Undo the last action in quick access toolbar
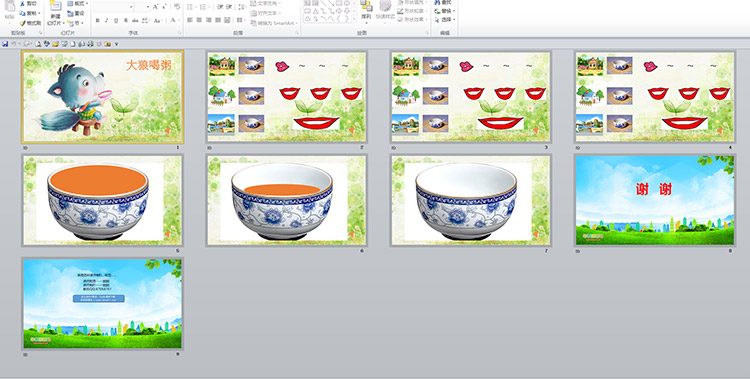Image resolution: width=750 pixels, height=379 pixels. point(14,44)
